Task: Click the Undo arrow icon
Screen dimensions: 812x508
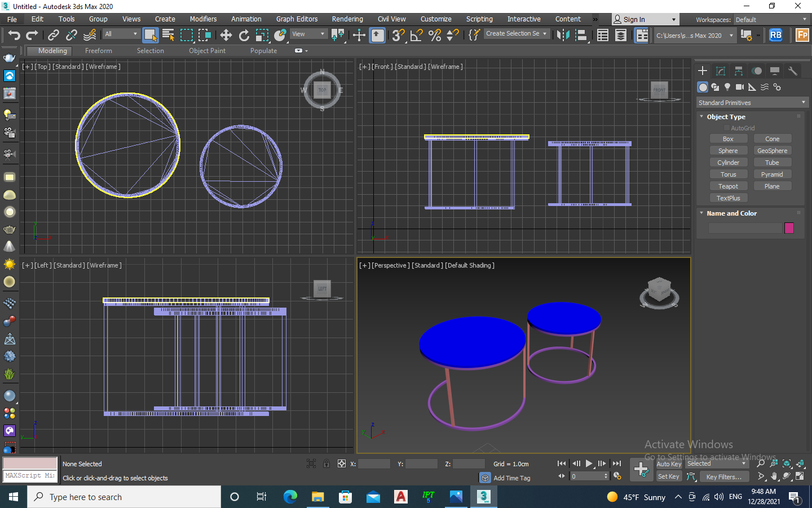Action: point(14,36)
